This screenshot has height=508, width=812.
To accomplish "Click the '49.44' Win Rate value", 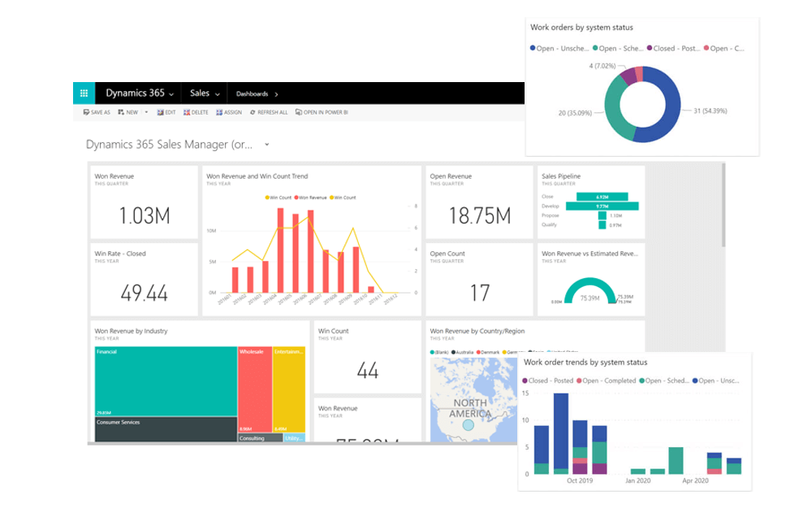I will [x=144, y=293].
